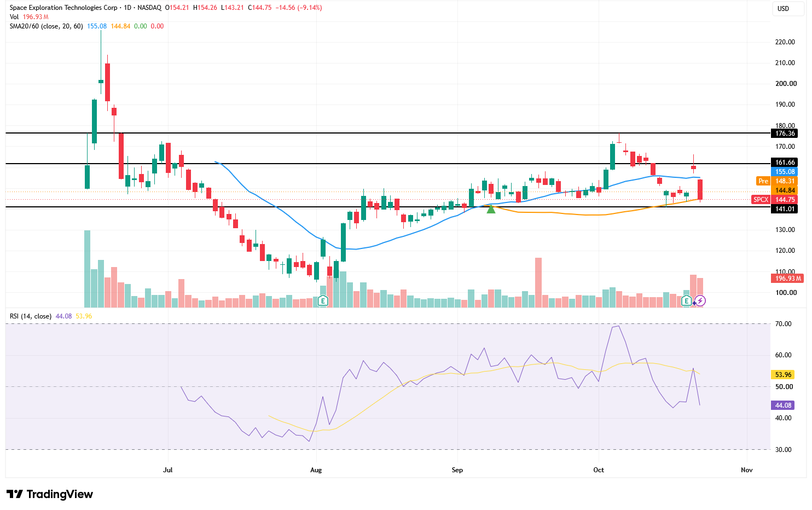The height and width of the screenshot is (510, 812).
Task: Click the August earnings E marker
Action: (323, 300)
